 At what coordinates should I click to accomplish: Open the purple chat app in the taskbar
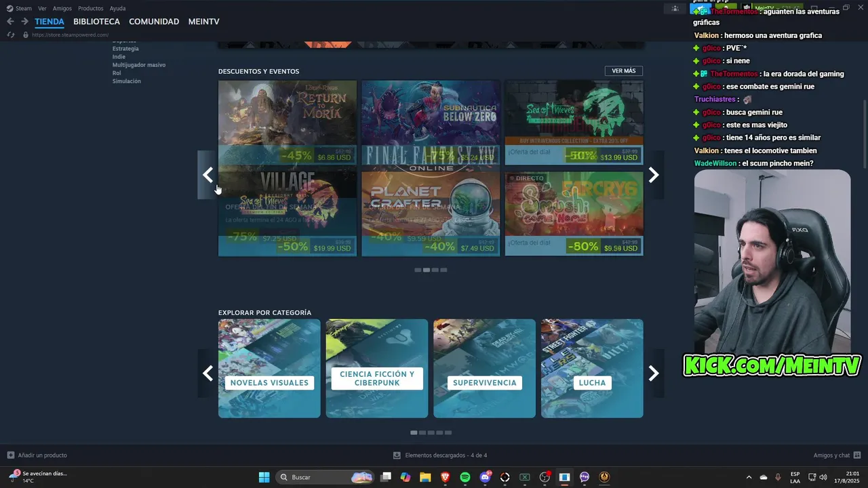coord(585,477)
